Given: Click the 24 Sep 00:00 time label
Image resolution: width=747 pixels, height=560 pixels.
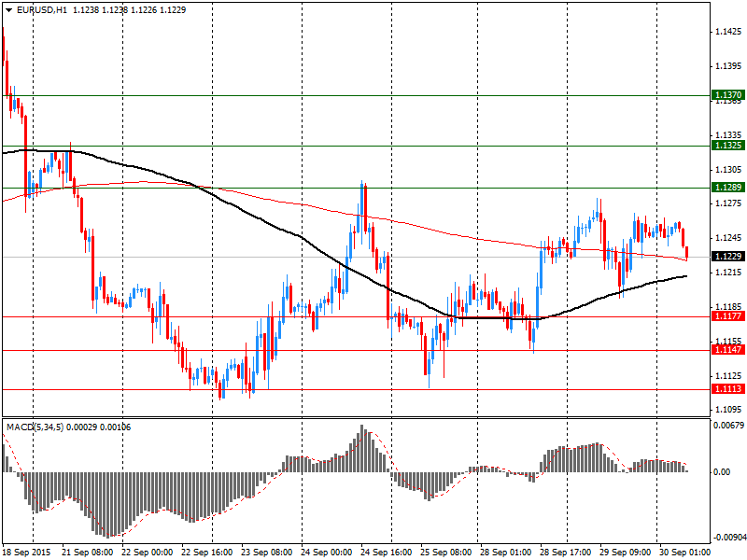Looking at the screenshot, I should [x=327, y=553].
